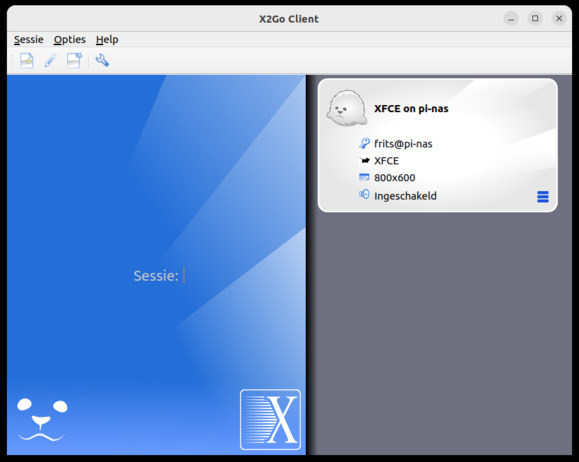Image resolution: width=579 pixels, height=462 pixels.
Task: Click the mouse icon beside XFCE
Action: pos(364,160)
